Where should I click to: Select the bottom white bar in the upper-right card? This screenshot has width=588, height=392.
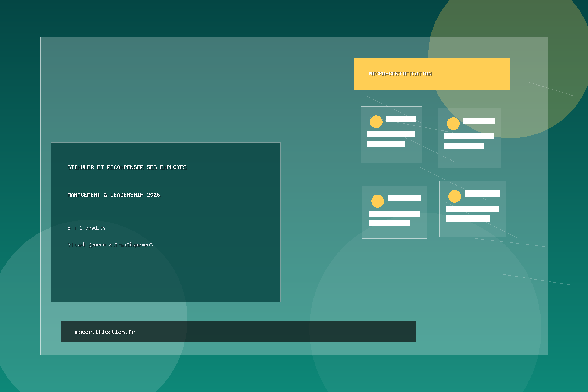coord(464,145)
